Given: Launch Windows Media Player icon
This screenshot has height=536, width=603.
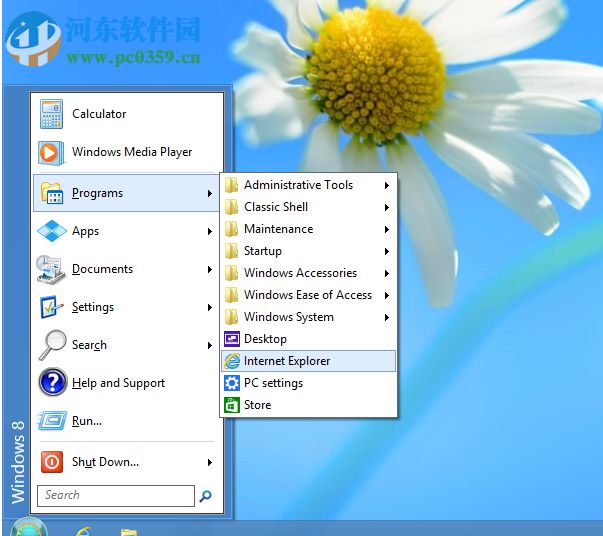Looking at the screenshot, I should [x=51, y=153].
